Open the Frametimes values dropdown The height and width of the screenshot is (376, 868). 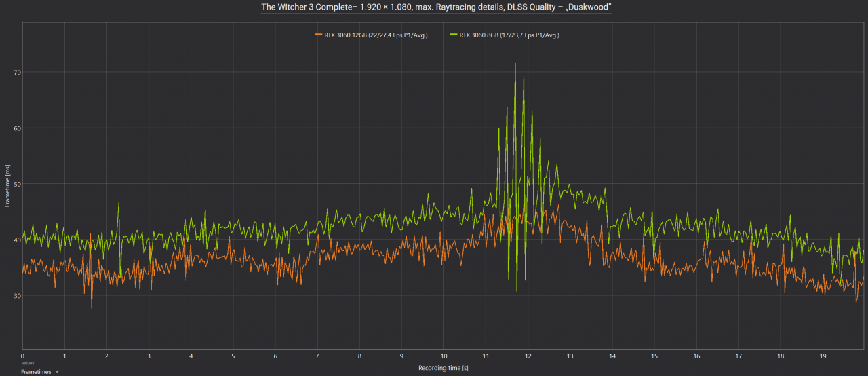point(39,372)
